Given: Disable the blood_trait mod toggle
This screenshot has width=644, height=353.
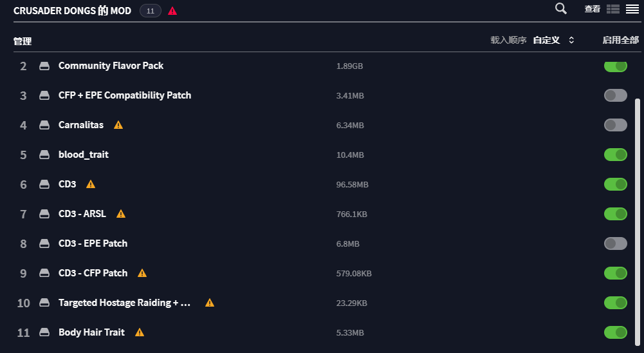Looking at the screenshot, I should 615,155.
